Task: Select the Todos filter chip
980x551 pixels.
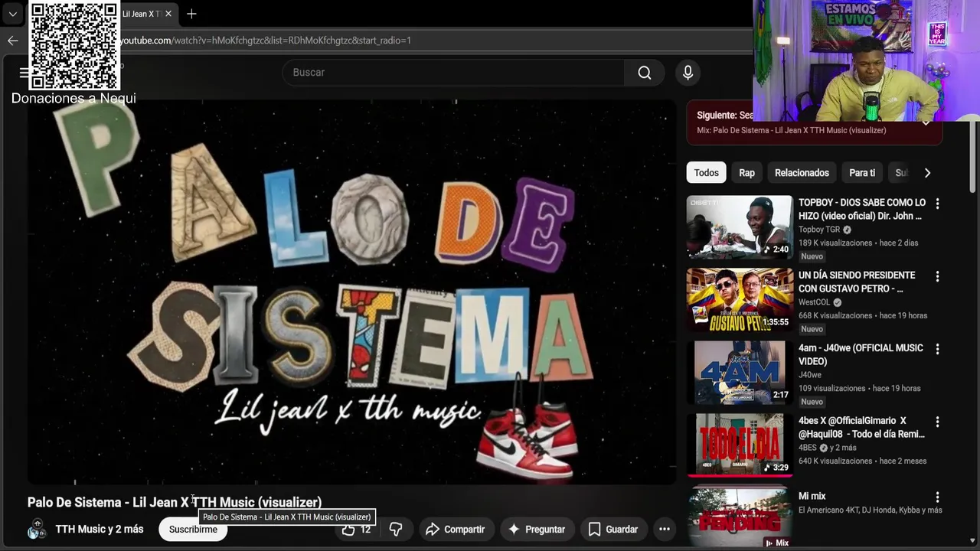Action: click(x=706, y=173)
